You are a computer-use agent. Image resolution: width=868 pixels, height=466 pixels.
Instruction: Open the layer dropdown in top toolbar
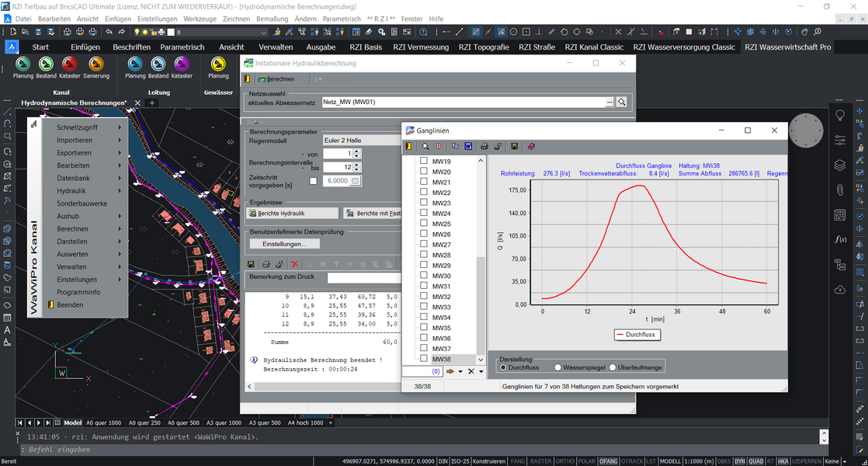pos(263,32)
